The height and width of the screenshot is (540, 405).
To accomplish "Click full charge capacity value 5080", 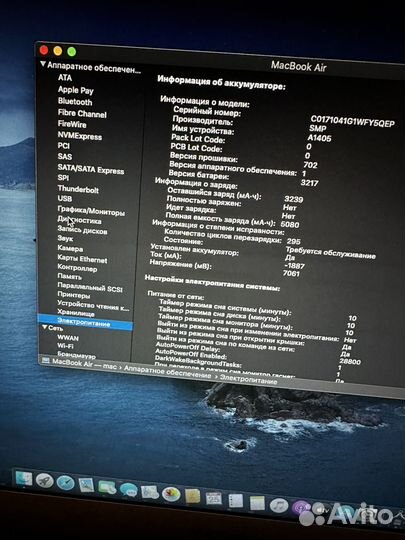I will point(290,225).
